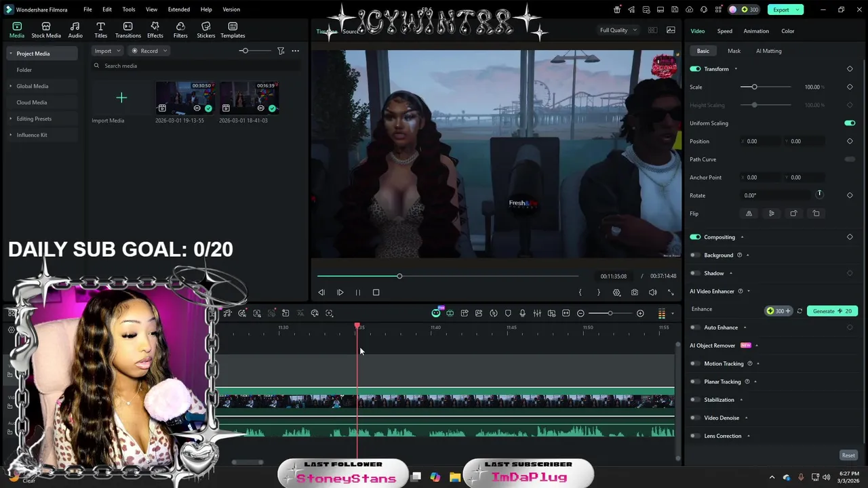The height and width of the screenshot is (488, 868).
Task: Collapse the Project Media tree
Action: coord(10,54)
